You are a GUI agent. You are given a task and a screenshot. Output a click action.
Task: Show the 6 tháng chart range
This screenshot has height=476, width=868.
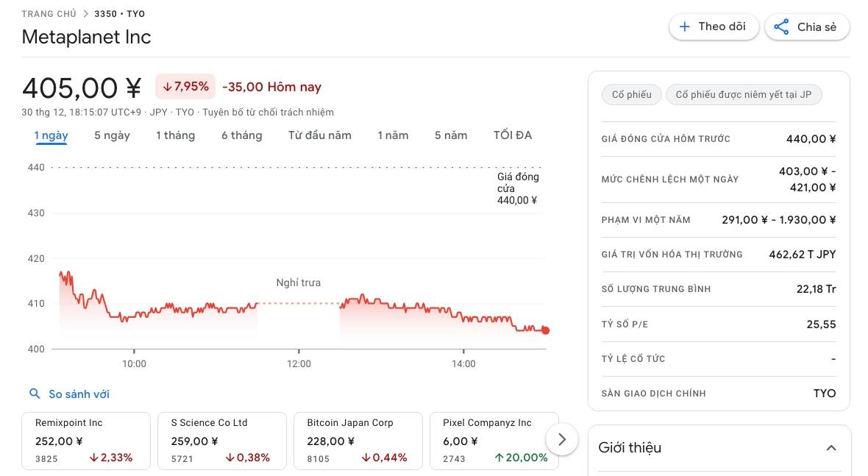click(241, 135)
